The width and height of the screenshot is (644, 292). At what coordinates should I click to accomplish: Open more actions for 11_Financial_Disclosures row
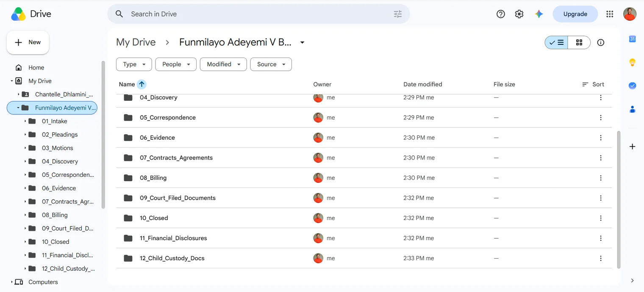[x=600, y=238]
